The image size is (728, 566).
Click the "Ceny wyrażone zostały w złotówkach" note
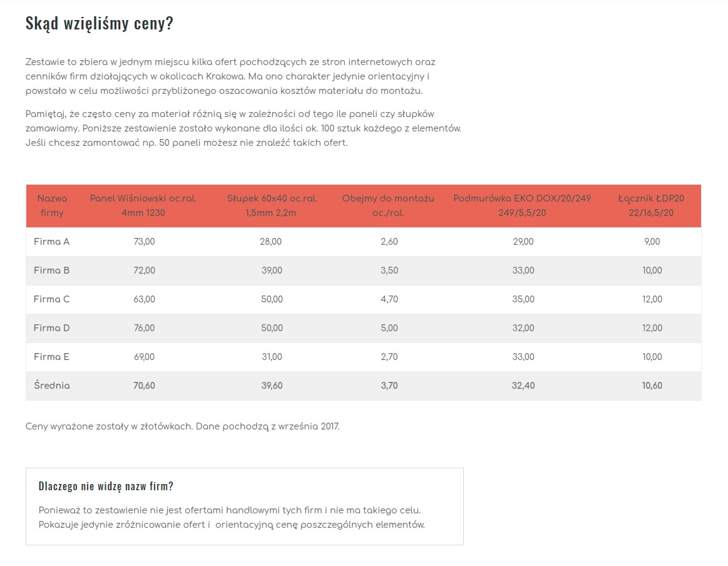tap(182, 427)
